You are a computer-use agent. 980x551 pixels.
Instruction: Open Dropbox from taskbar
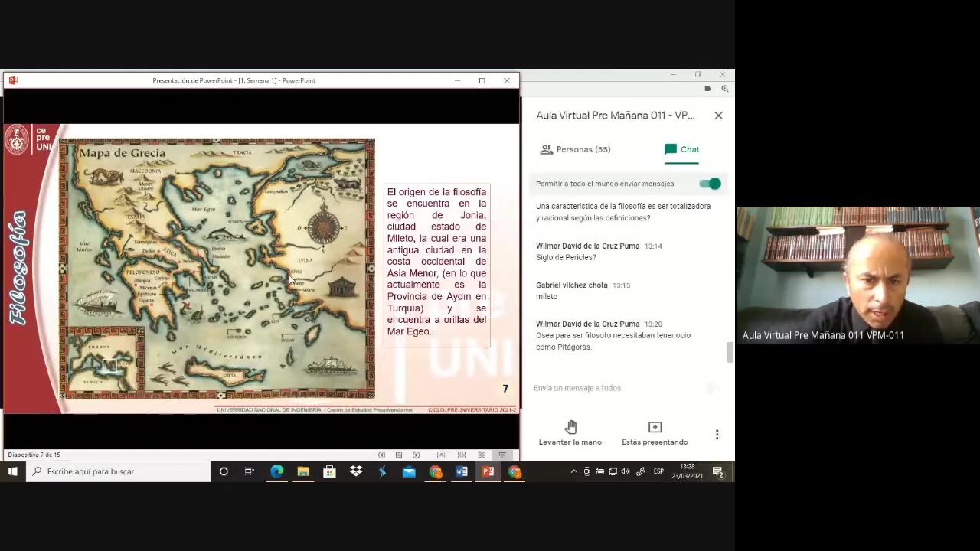coord(356,471)
